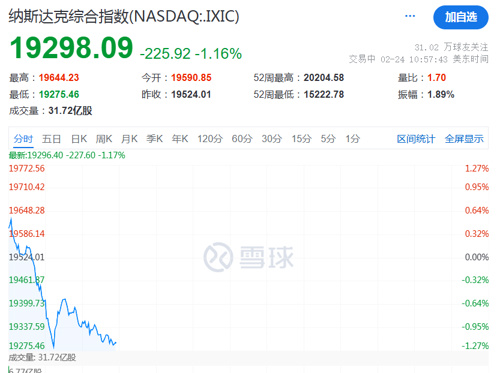The height and width of the screenshot is (373, 500).
Task: Switch to the 日K chart tab
Action: 79,139
